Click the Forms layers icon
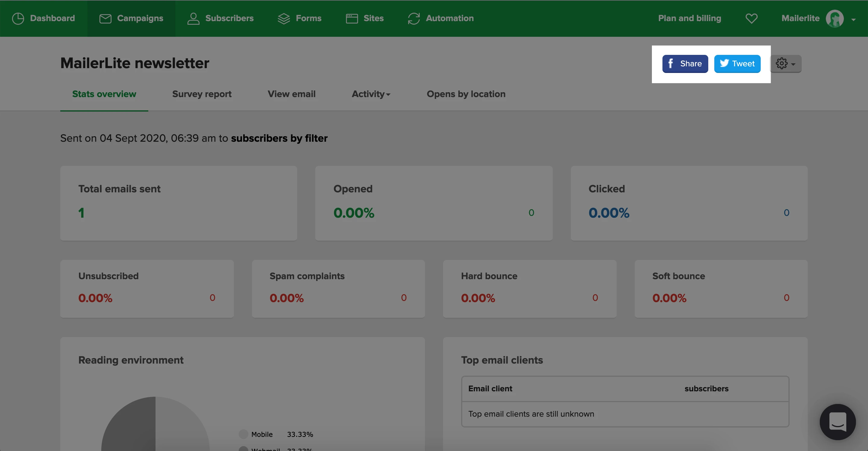Screen dimensions: 868x451 tap(284, 18)
